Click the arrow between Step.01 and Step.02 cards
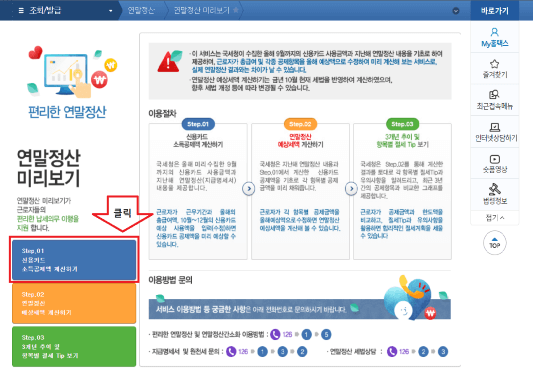Screen dimensions: 533x372 (249, 188)
